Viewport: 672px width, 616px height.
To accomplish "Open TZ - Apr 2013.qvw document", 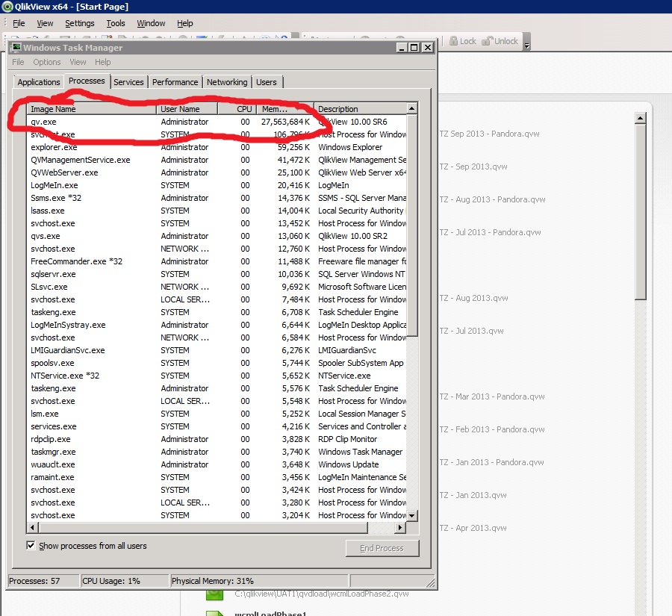I will pos(473,528).
